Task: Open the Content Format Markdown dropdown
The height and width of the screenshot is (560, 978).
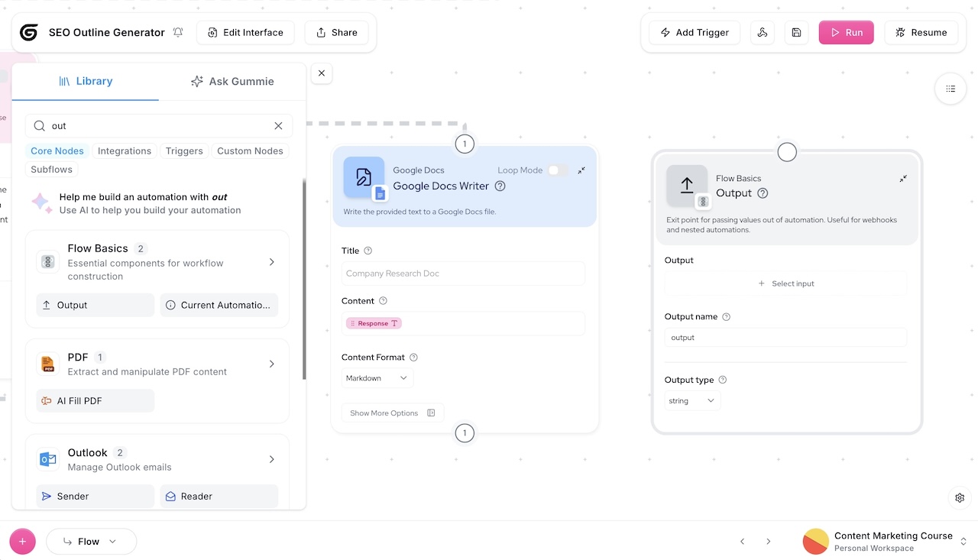Action: 377,378
